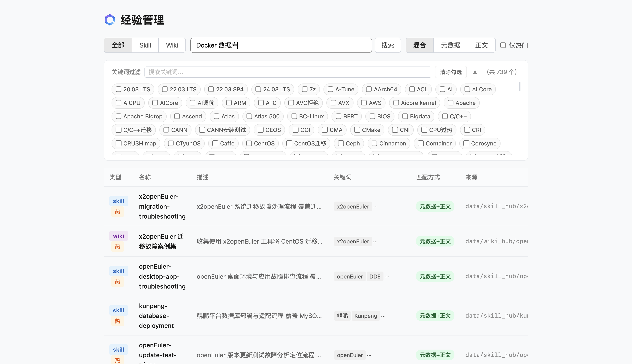The image size is (632, 364).
Task: Expand keywords ellipsis in kunpeng-database-deployment row
Action: [383, 316]
